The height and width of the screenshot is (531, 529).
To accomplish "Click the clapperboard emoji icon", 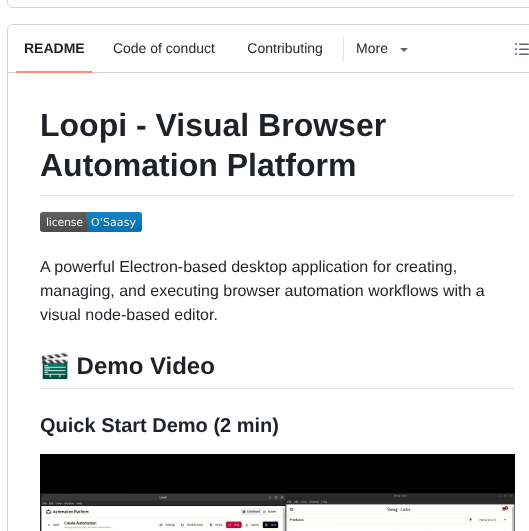I will (x=55, y=366).
